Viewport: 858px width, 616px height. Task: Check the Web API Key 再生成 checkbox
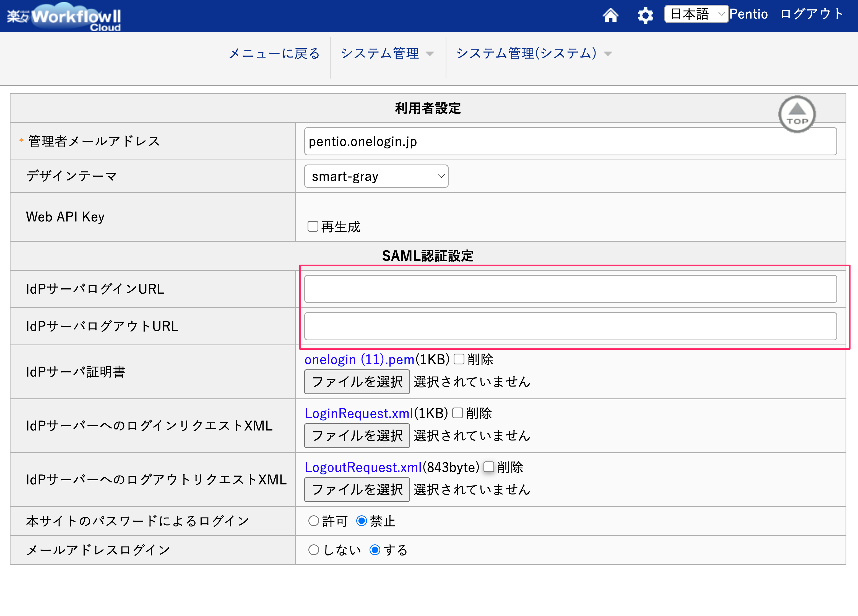pos(313,226)
